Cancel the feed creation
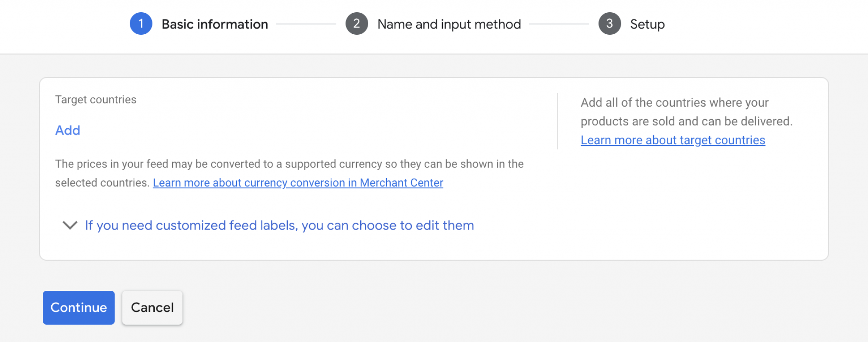The image size is (868, 342). 152,308
